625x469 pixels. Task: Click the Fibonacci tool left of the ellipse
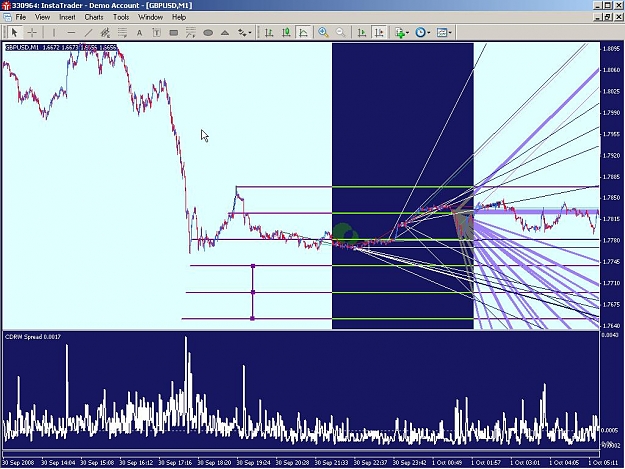(x=191, y=33)
